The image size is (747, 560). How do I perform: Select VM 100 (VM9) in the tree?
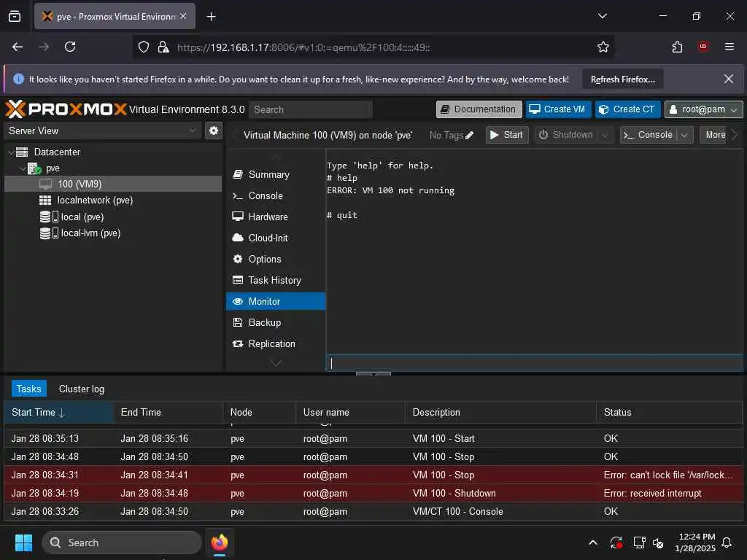pyautogui.click(x=113, y=184)
